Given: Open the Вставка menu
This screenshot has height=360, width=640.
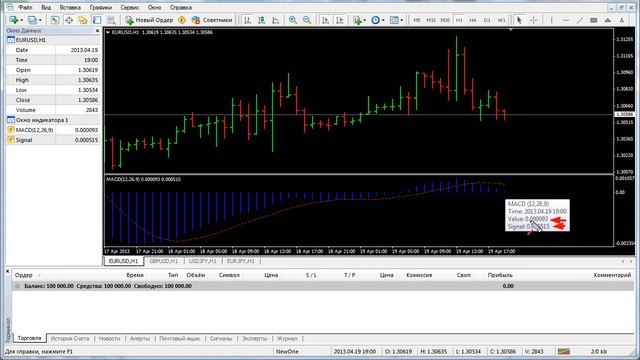Looking at the screenshot, I should 70,7.
